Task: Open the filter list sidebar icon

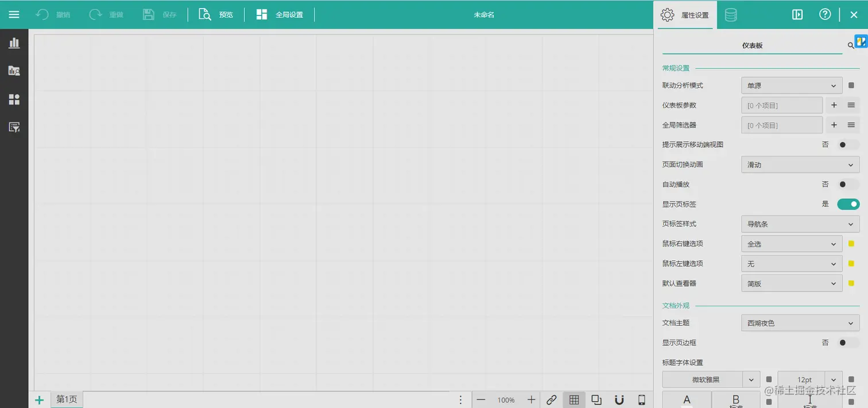Action: (14, 128)
